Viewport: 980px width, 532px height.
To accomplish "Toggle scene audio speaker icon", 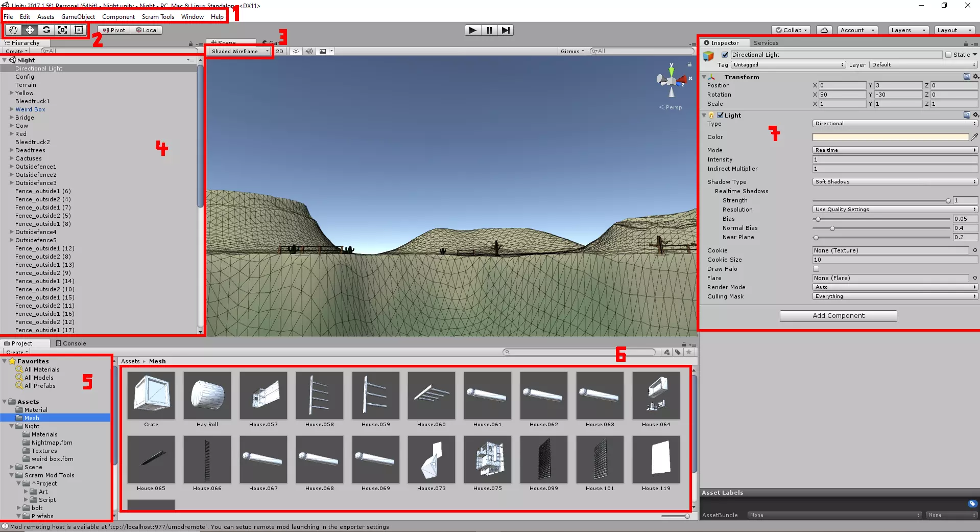I will click(309, 51).
